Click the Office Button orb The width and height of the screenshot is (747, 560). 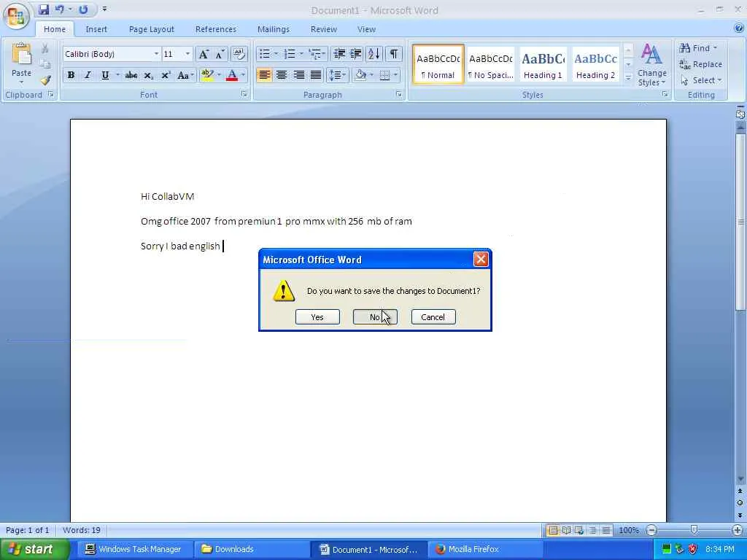point(16,16)
